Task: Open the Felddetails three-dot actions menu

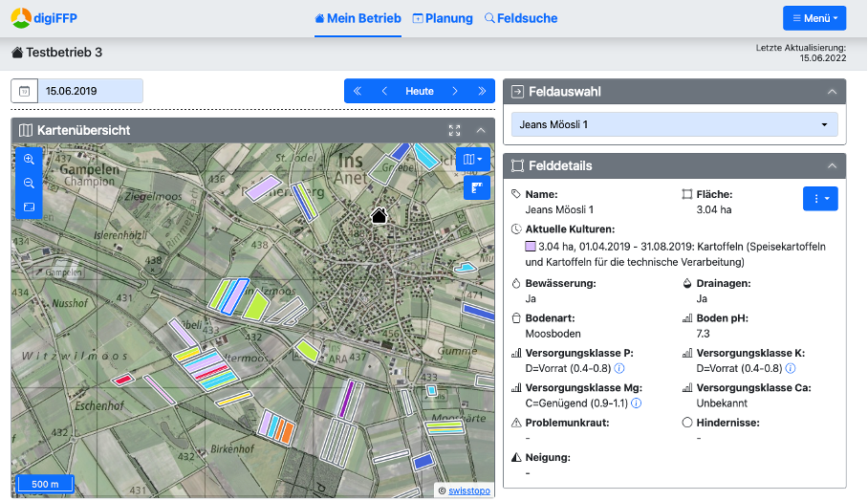Action: 820,198
